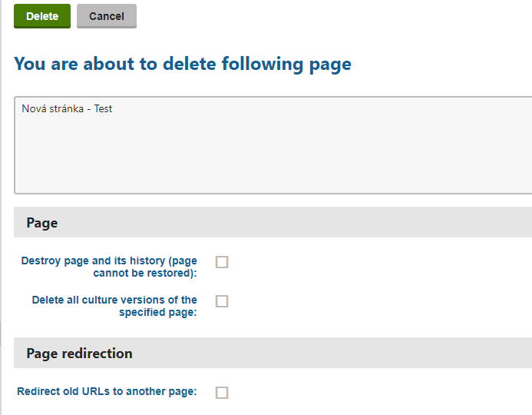Toggle redirect old URLs to another page checkbox
Image resolution: width=532 pixels, height=415 pixels.
pos(222,393)
